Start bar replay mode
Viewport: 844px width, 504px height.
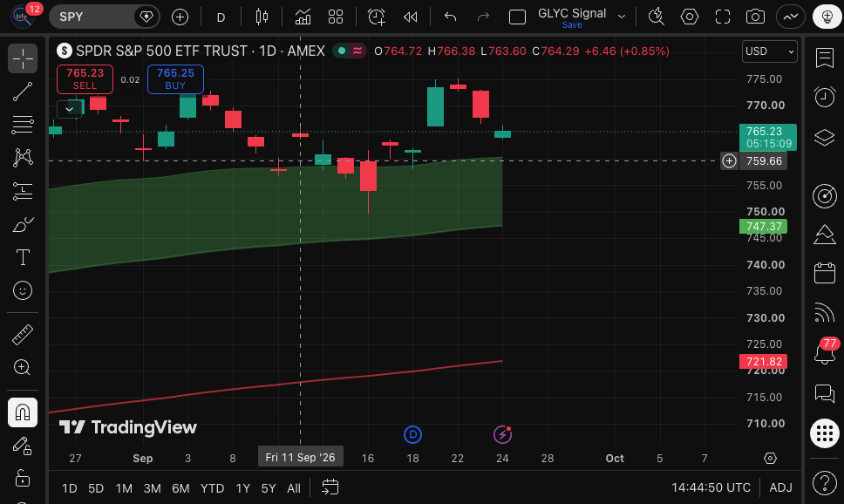410,17
